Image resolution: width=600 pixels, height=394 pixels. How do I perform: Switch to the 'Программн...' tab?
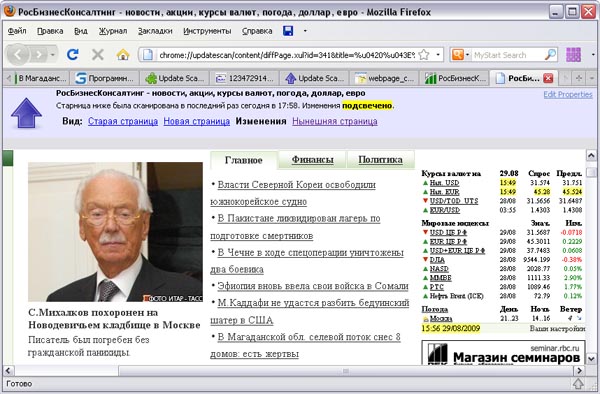pyautogui.click(x=104, y=78)
